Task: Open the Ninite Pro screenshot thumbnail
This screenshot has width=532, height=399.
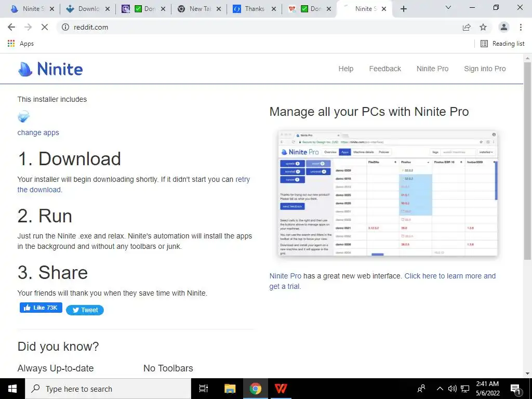Action: (388, 193)
